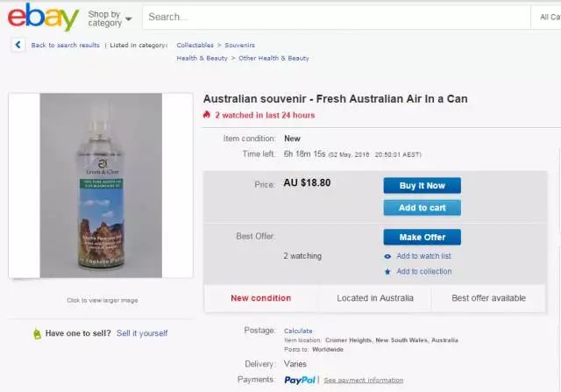The width and height of the screenshot is (561, 392).
Task: Open the Collectables category breadcrumb
Action: pos(195,45)
